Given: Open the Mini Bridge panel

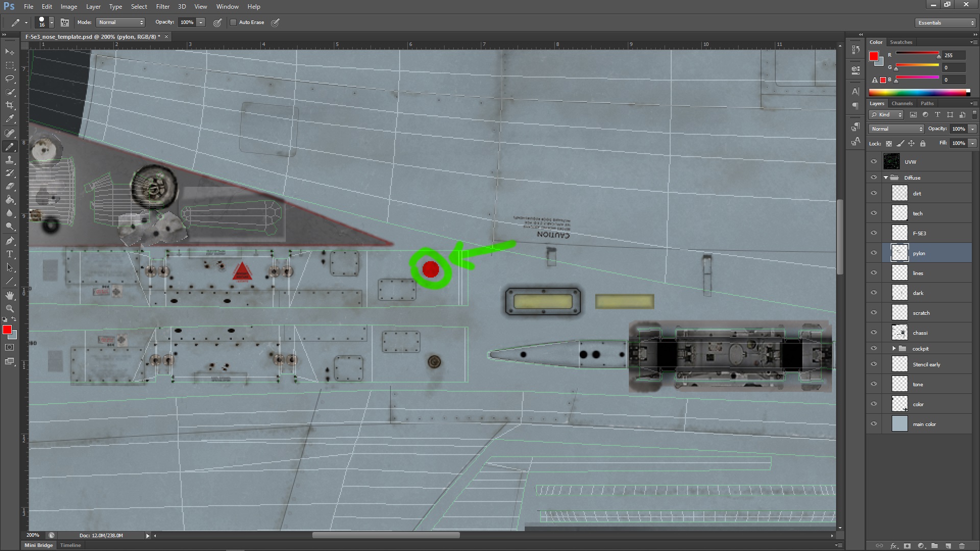Looking at the screenshot, I should point(39,545).
